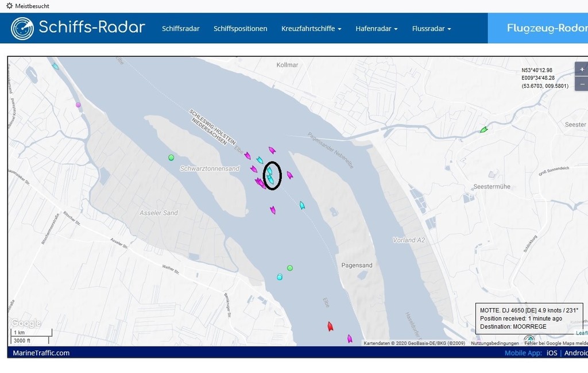Expand the Flussradar dropdown menu
This screenshot has width=588, height=373.
[x=431, y=29]
